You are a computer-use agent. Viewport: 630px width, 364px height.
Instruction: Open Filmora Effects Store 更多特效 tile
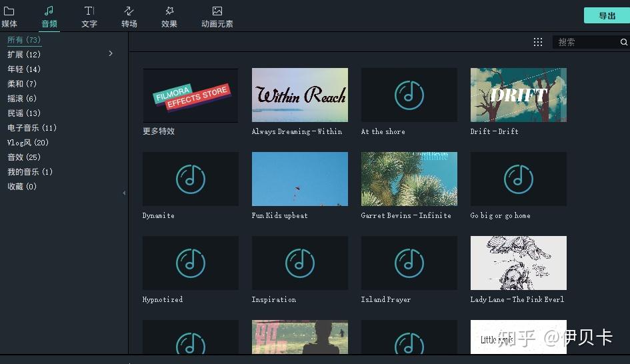pyautogui.click(x=191, y=95)
